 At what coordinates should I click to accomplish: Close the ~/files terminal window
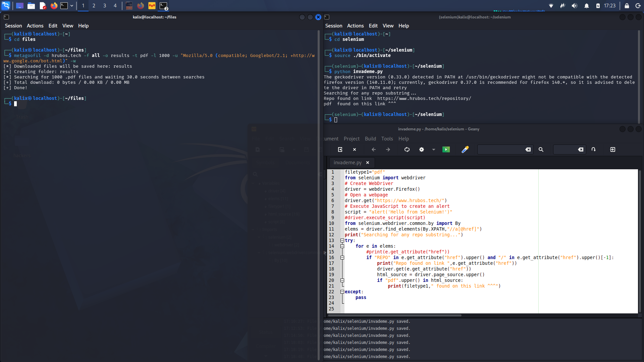[x=318, y=17]
